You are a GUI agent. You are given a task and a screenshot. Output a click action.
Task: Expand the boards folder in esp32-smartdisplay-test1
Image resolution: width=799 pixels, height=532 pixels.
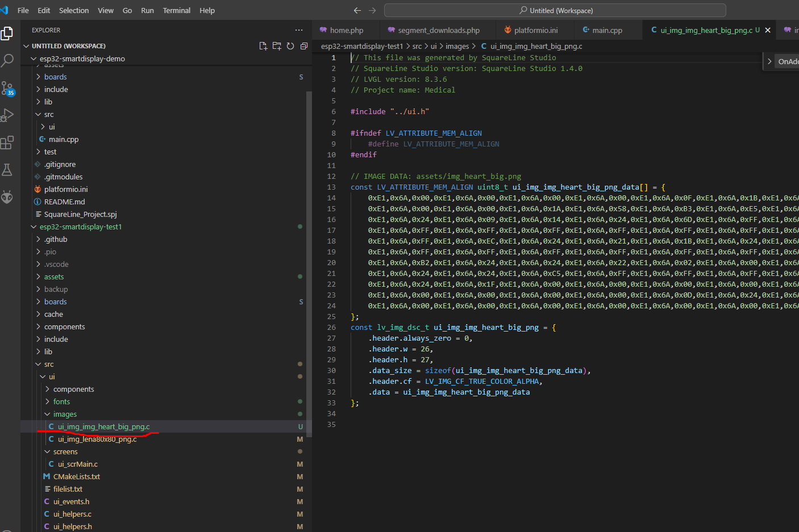[x=55, y=301]
